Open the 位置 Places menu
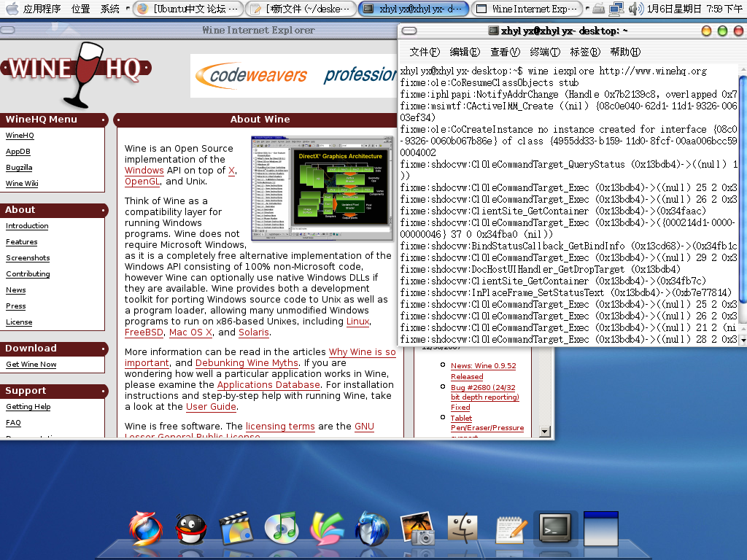This screenshot has width=747, height=560. [80, 9]
